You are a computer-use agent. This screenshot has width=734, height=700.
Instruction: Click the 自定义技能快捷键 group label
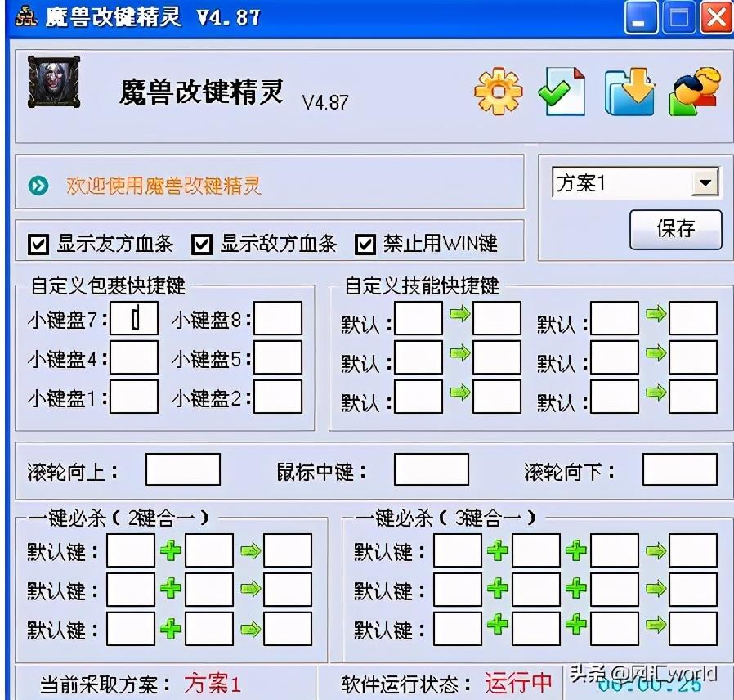(422, 285)
